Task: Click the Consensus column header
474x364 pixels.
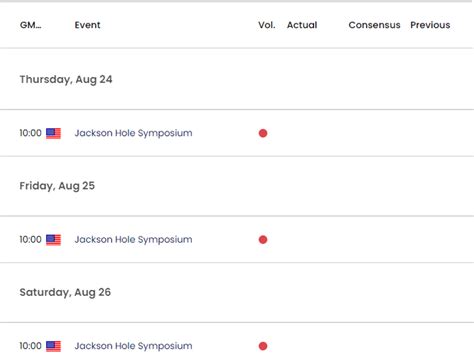Action: coord(374,25)
